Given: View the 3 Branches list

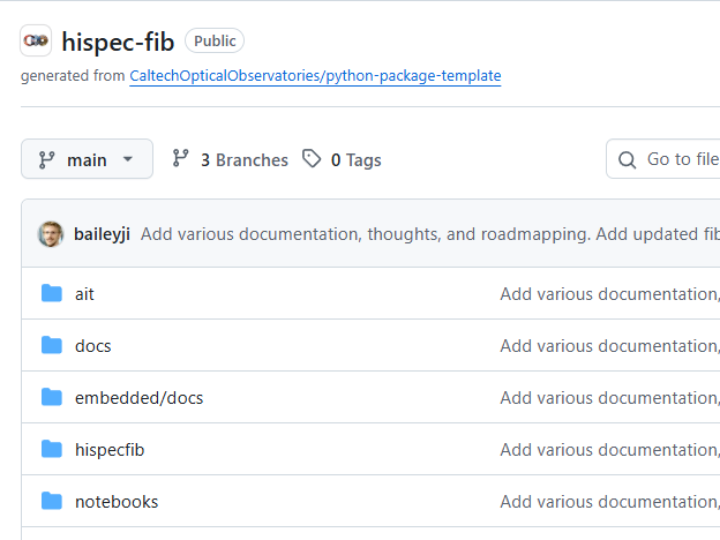Looking at the screenshot, I should coord(243,160).
